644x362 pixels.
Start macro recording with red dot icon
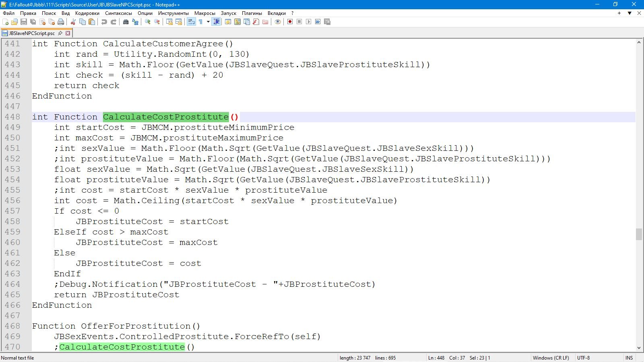[290, 22]
